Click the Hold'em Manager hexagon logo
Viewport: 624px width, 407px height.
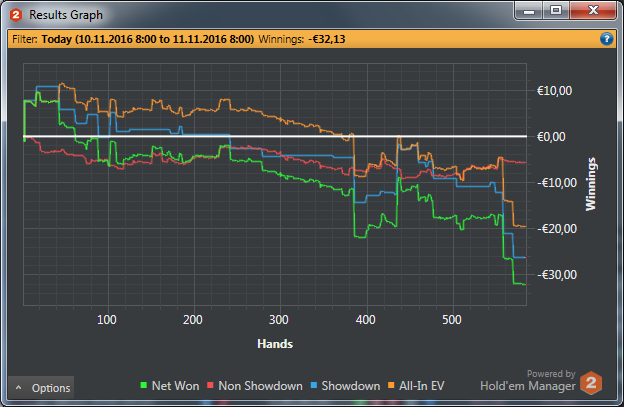pyautogui.click(x=591, y=383)
